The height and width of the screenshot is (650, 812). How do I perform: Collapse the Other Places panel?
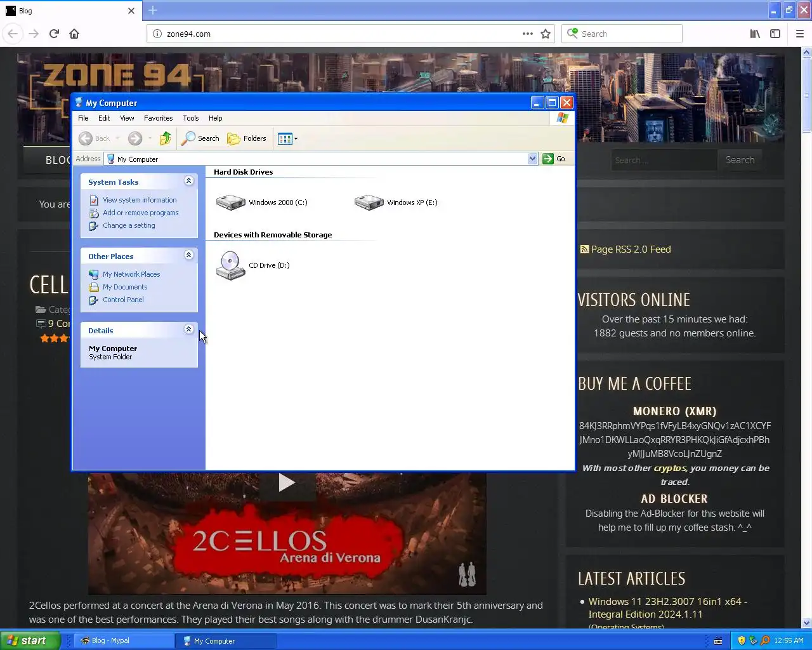(x=188, y=255)
